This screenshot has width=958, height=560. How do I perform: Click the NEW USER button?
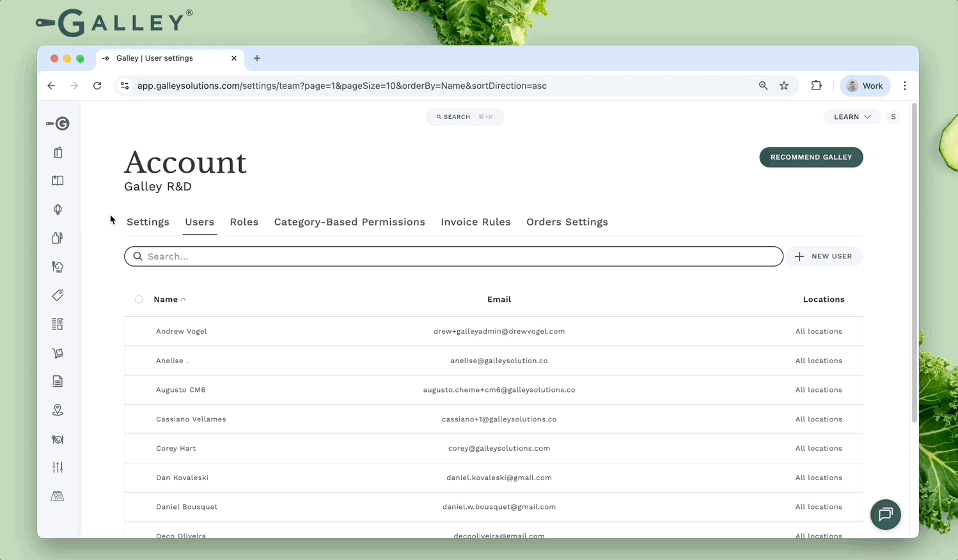pos(824,256)
